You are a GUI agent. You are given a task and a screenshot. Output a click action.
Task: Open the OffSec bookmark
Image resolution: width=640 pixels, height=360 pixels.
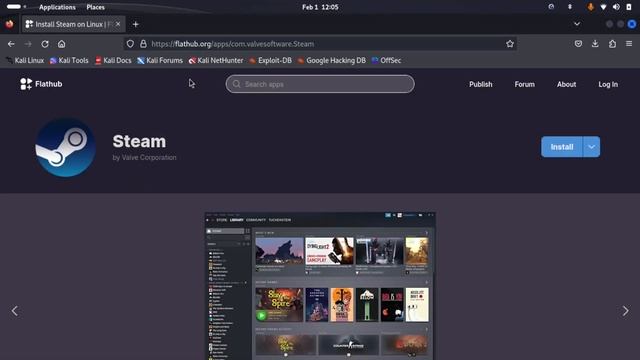(386, 60)
